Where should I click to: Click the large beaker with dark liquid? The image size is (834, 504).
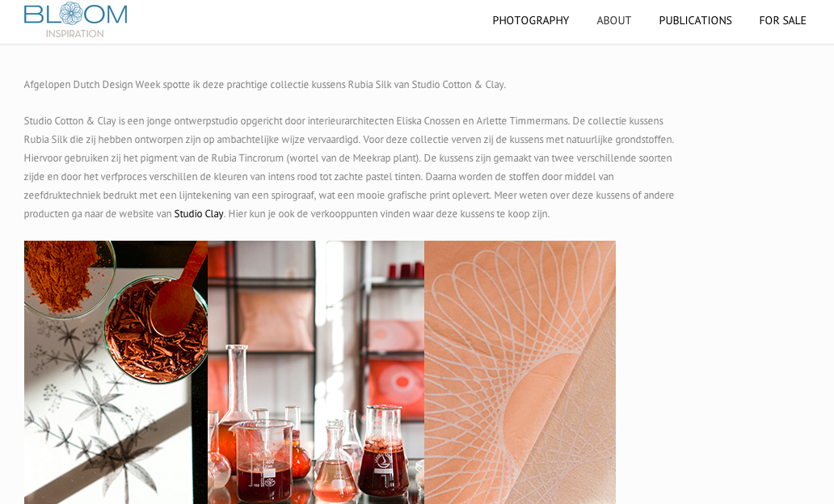click(x=263, y=460)
